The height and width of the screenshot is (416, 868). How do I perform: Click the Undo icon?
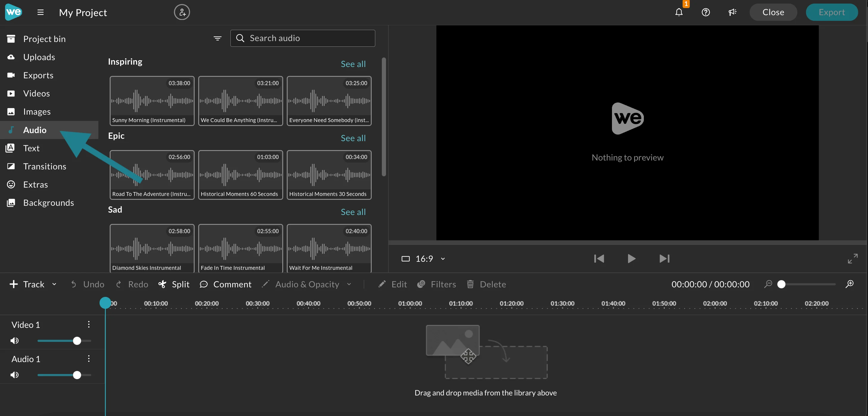pos(73,284)
